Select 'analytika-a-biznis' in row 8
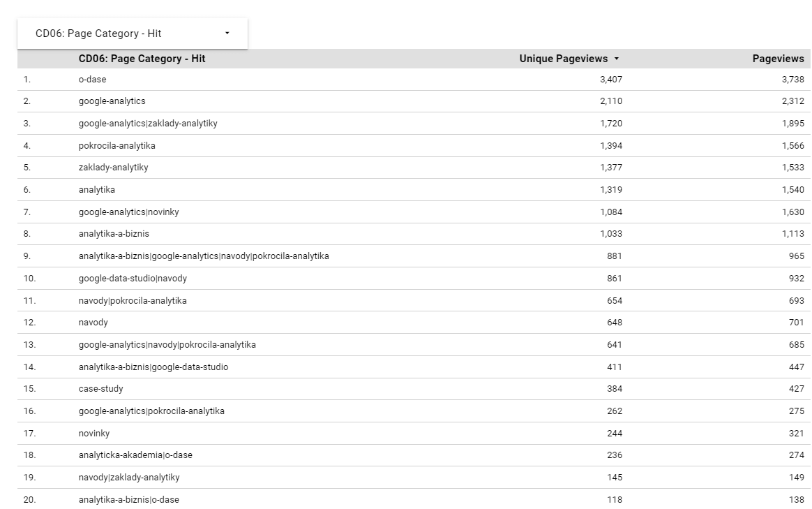 [x=114, y=234]
